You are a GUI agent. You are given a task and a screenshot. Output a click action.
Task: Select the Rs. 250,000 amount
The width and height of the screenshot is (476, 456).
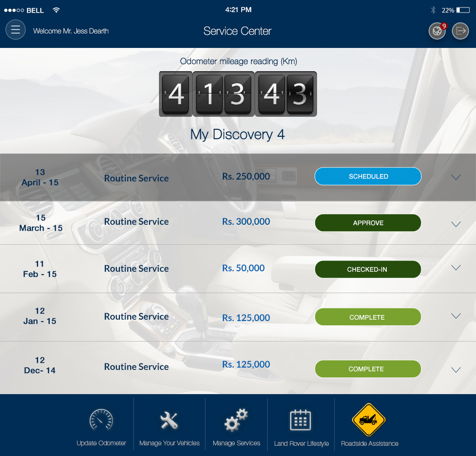coord(246,176)
